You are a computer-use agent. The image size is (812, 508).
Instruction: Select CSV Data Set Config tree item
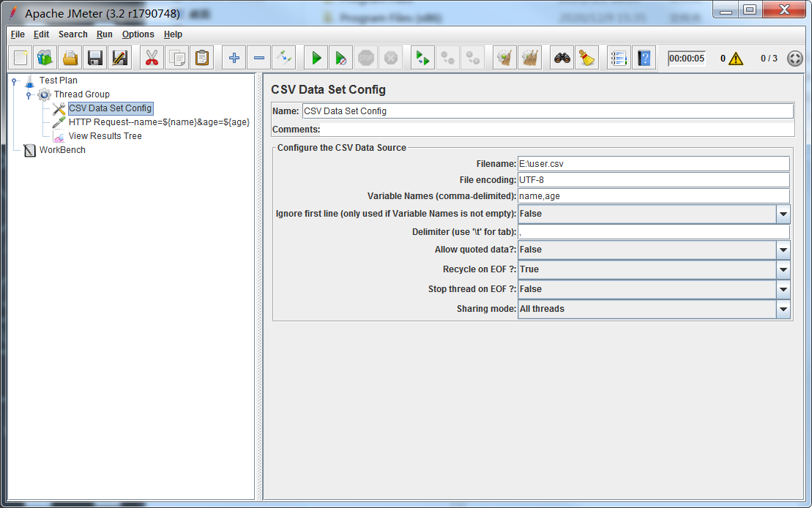tap(111, 108)
